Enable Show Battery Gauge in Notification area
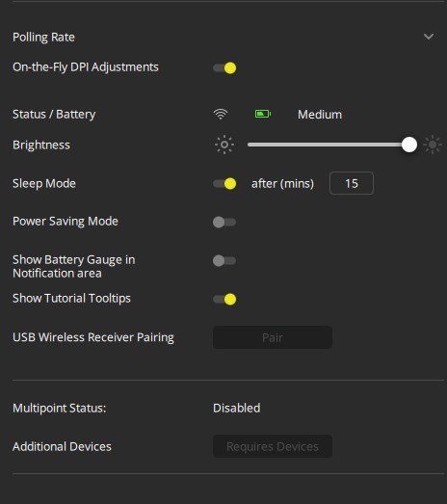This screenshot has width=447, height=504. tap(224, 260)
